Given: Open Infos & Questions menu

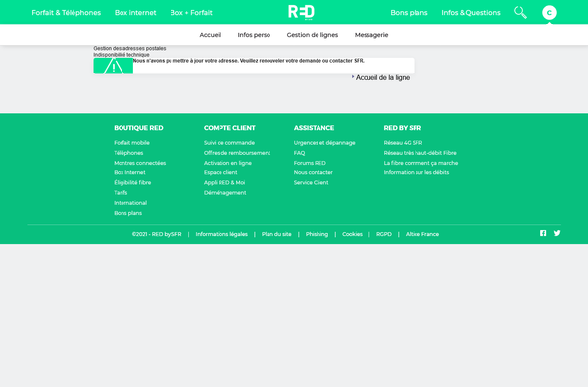Looking at the screenshot, I should pos(470,13).
